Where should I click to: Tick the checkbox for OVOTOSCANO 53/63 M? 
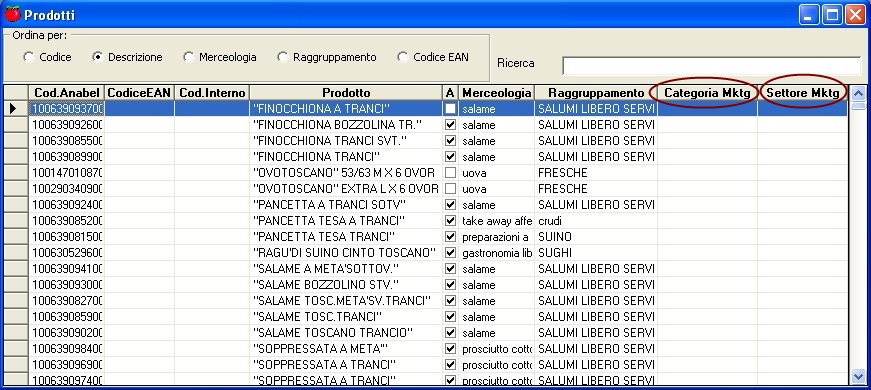(450, 173)
